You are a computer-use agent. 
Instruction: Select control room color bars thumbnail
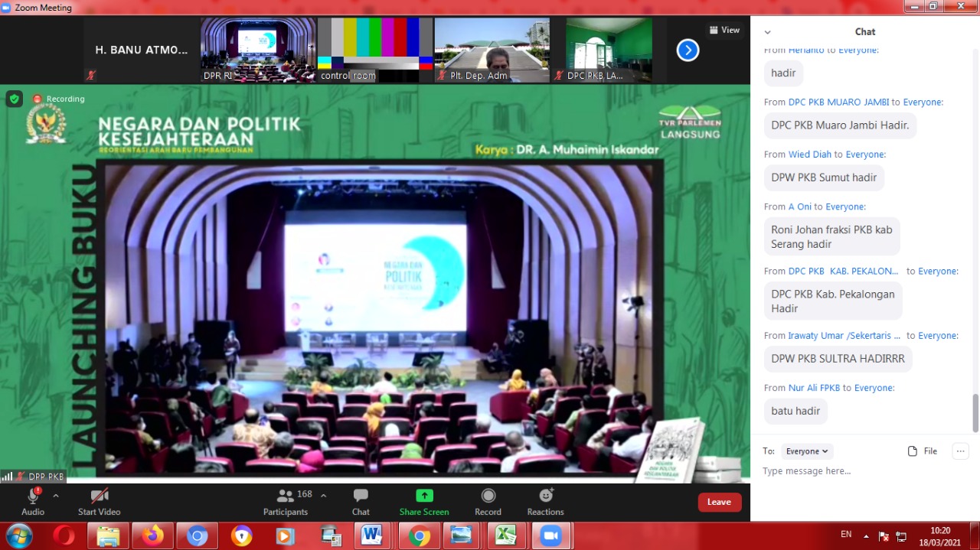[x=375, y=50]
